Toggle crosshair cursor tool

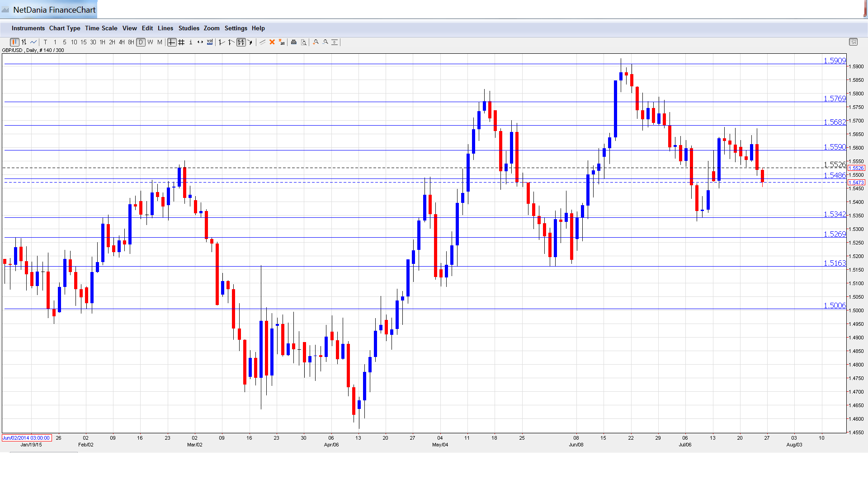[172, 42]
